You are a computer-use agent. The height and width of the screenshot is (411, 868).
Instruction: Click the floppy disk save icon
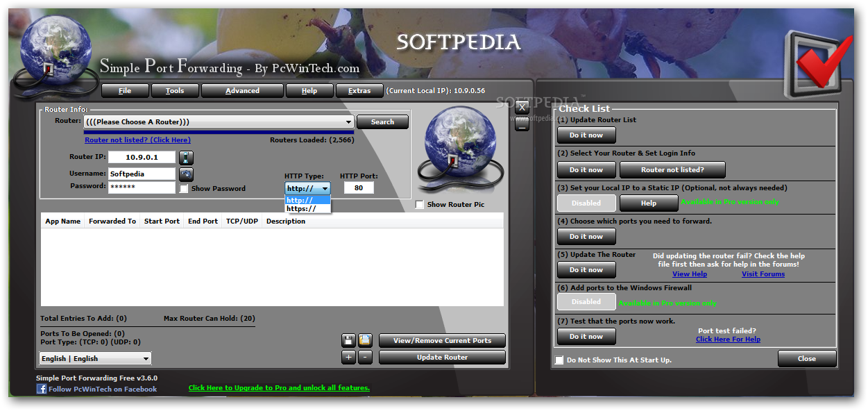tap(348, 340)
